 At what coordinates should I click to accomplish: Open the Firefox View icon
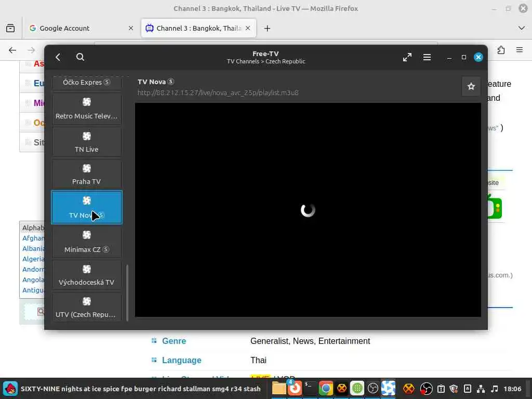[10, 28]
